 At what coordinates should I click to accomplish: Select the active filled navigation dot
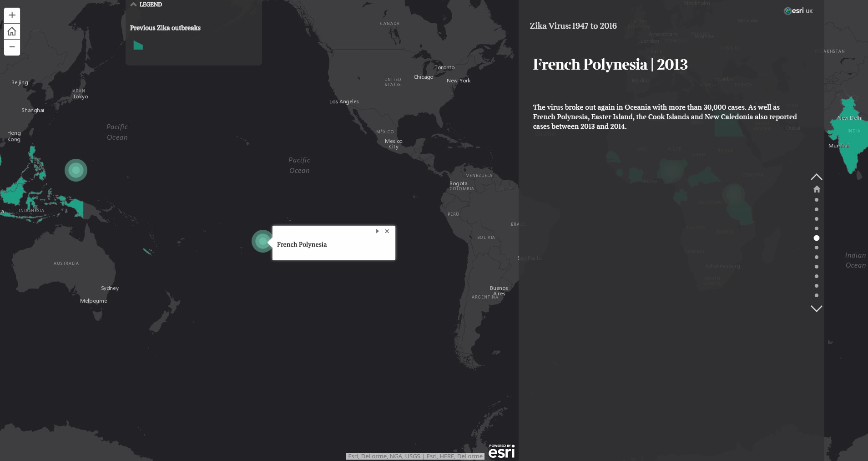(817, 238)
